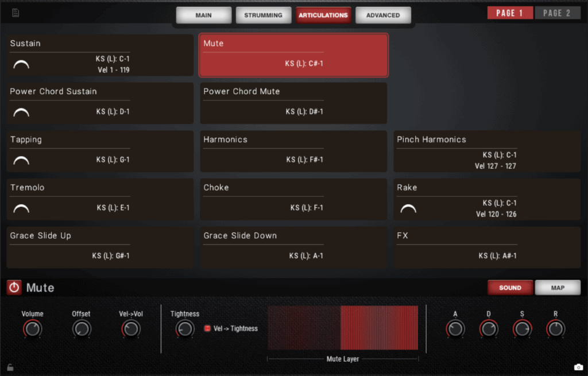Click the arc icon in Tapping articulation
Viewport: 588px width, 376px height.
coord(21,161)
